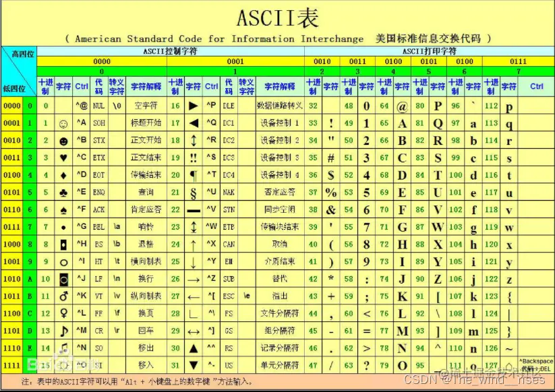
Task: Click the '空字符' description cell
Action: pyautogui.click(x=146, y=106)
